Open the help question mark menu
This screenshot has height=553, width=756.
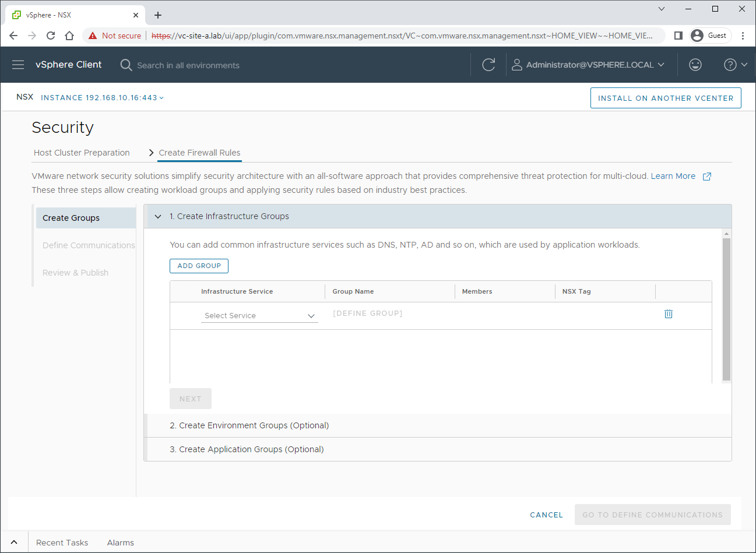(736, 65)
